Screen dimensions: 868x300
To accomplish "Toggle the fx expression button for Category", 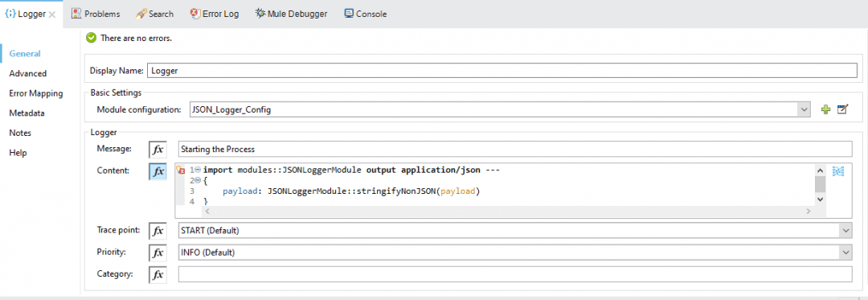I will 158,274.
